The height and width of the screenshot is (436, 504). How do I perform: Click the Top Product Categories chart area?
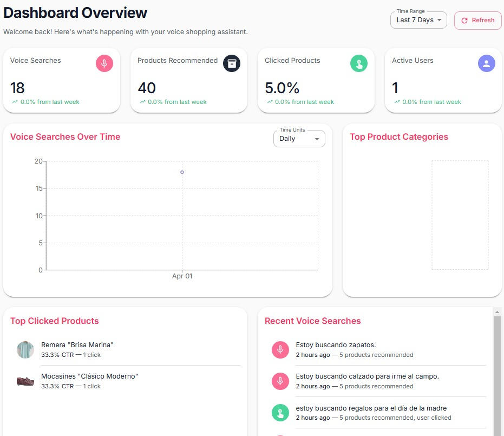click(460, 215)
